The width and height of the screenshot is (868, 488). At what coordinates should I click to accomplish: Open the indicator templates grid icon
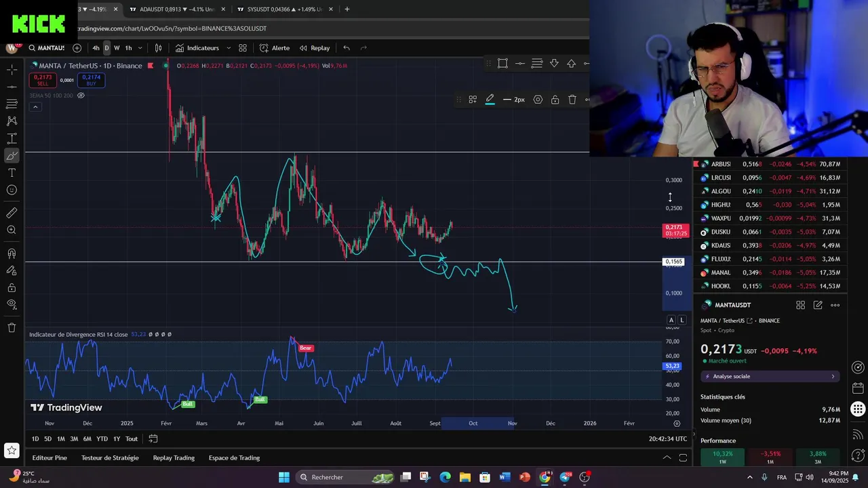243,48
